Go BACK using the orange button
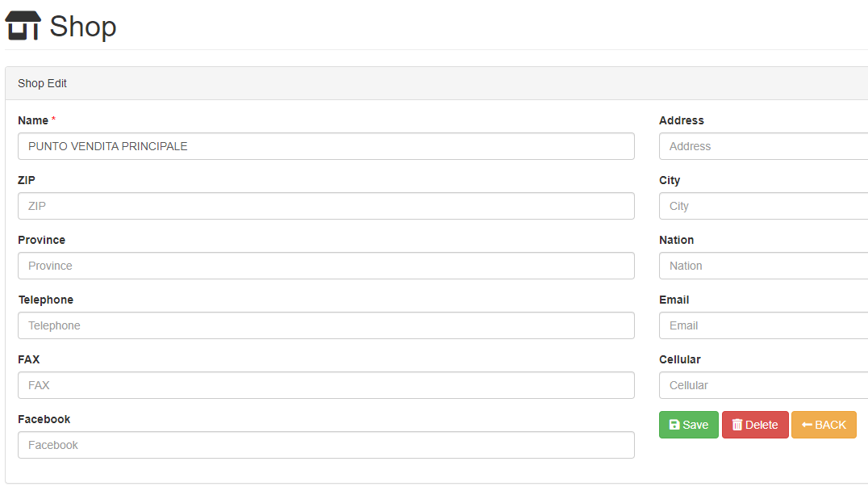 pos(824,425)
